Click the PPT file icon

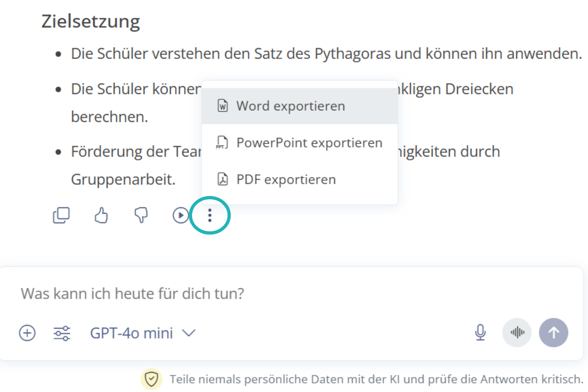point(222,143)
